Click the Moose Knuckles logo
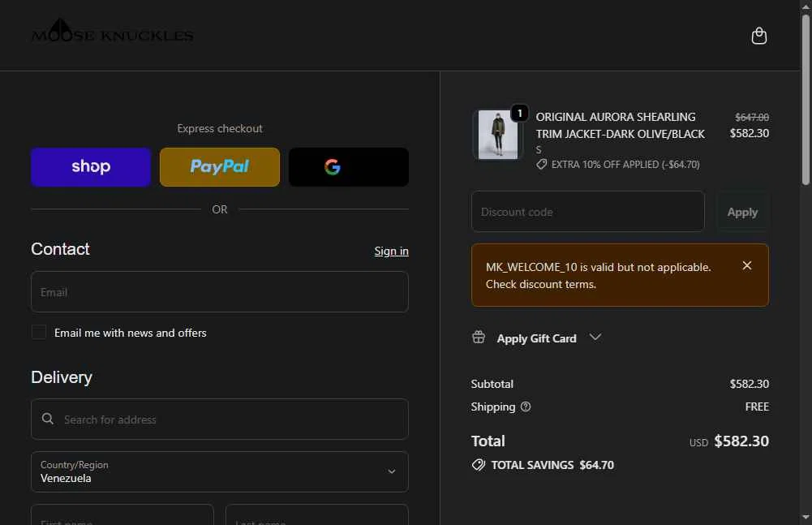The image size is (812, 525). (x=113, y=32)
